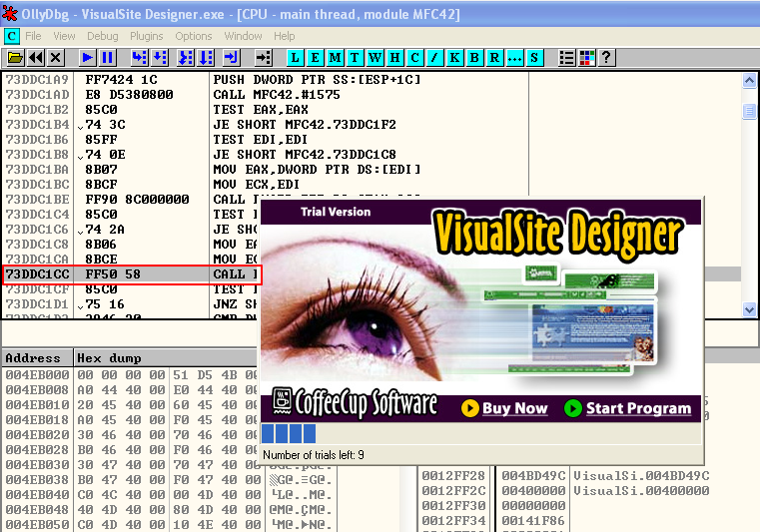
Task: Show Patches (/) window
Action: 434,58
